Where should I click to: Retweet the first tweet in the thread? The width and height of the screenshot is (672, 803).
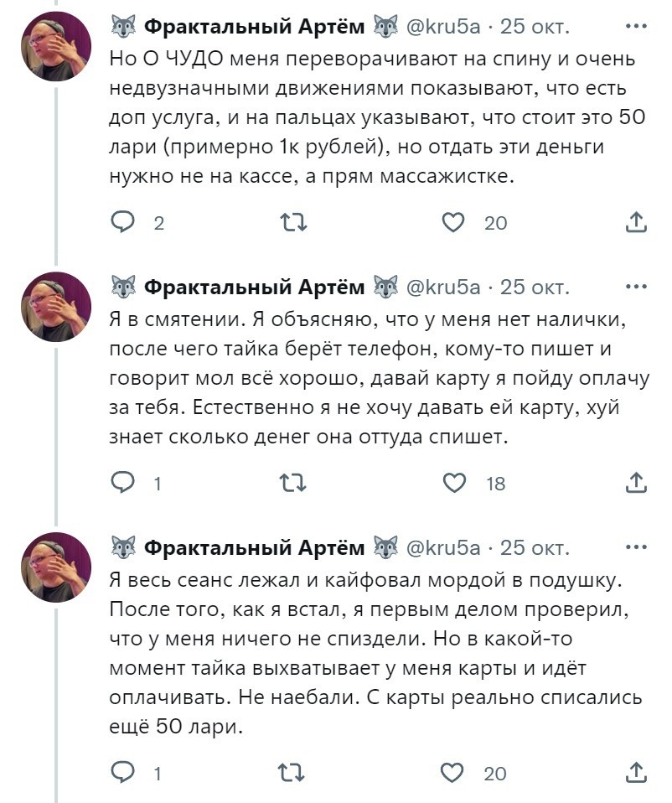(294, 222)
